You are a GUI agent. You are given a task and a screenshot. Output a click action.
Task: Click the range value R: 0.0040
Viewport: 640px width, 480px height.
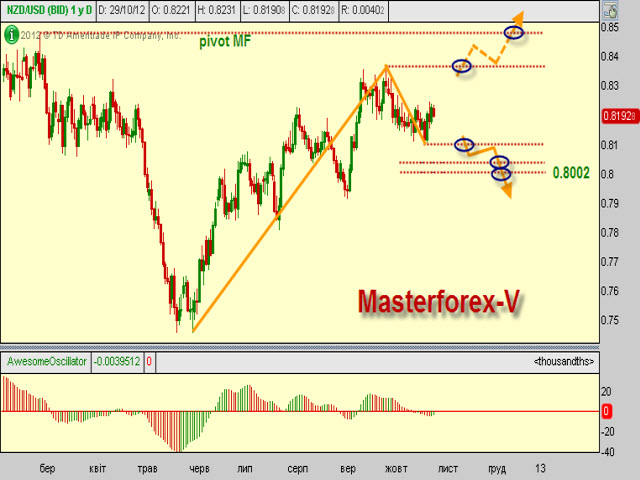(x=364, y=10)
